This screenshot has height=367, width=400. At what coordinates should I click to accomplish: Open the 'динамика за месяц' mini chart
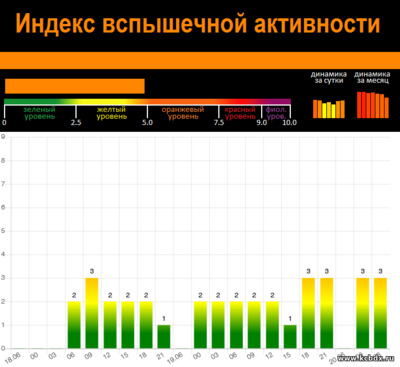tap(373, 105)
